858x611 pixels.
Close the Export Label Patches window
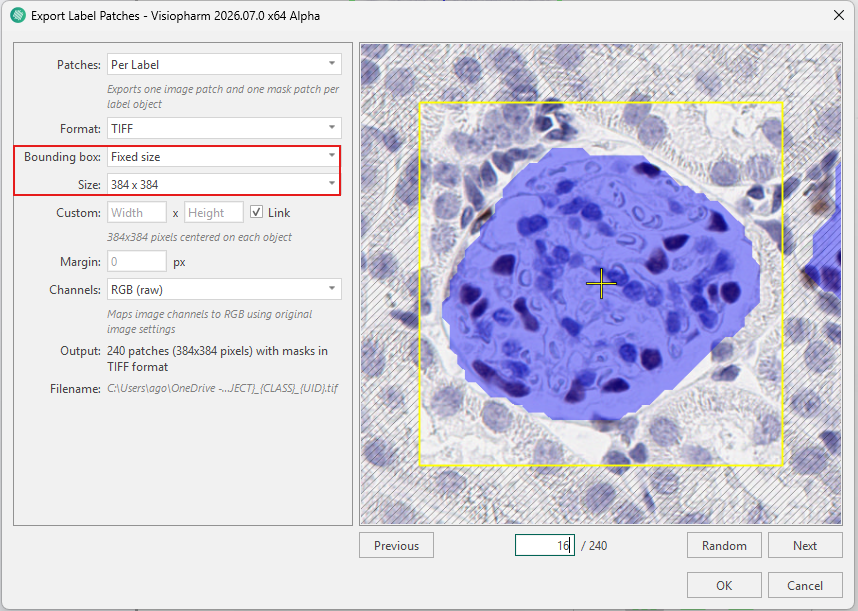[839, 15]
